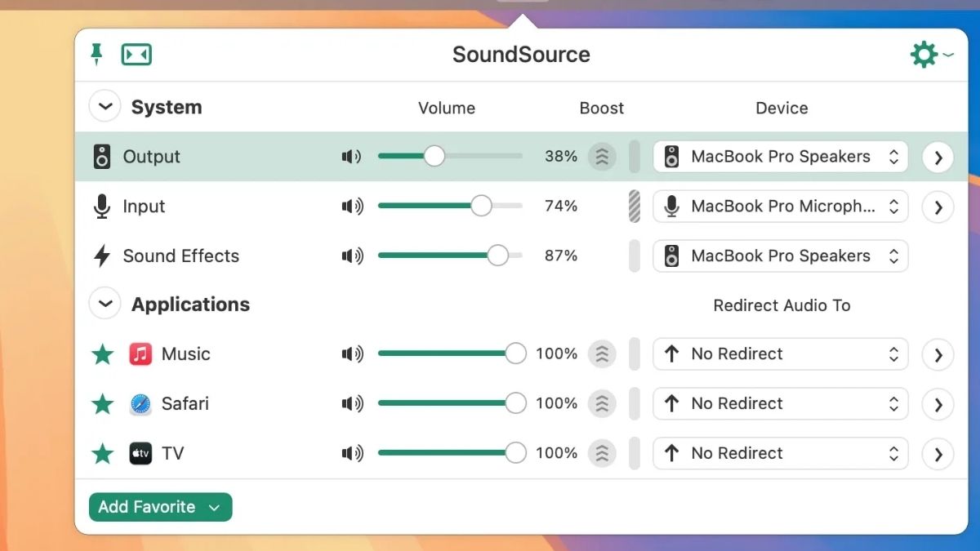Screen dimensions: 980x551
Task: Click the Music app boost icon
Action: (602, 354)
